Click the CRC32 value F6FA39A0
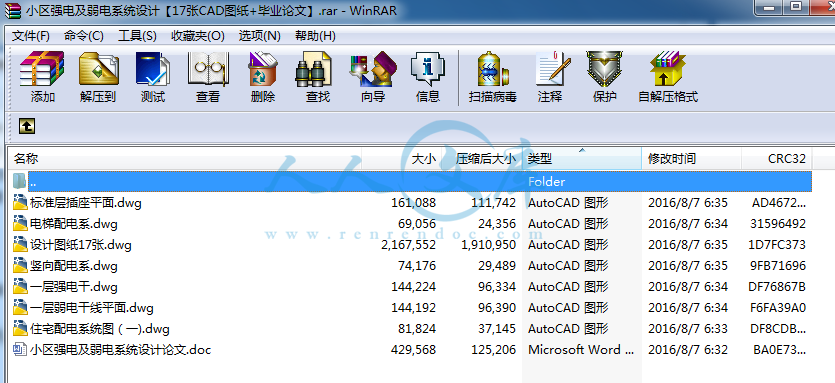Viewport: 835px width, 383px height. [777, 308]
